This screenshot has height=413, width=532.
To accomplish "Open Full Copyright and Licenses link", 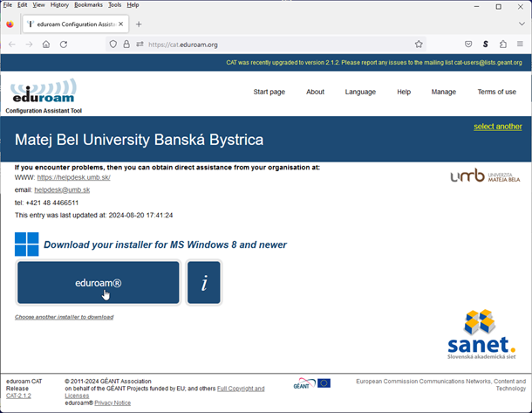I will 165,392.
